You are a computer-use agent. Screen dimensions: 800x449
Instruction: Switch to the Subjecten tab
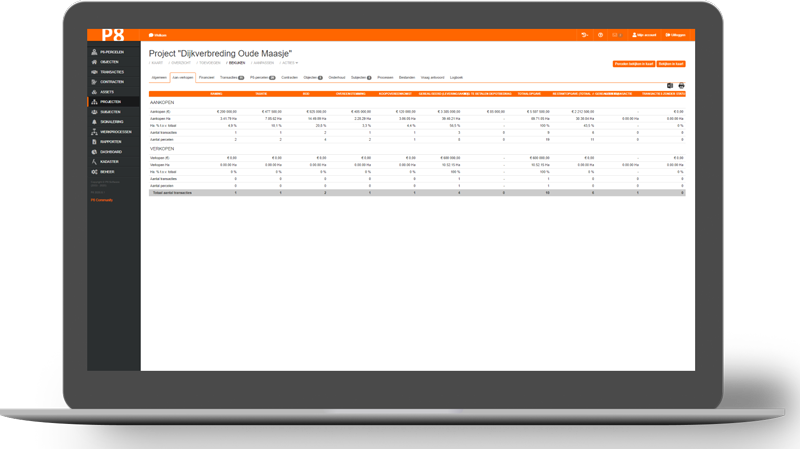click(x=361, y=78)
